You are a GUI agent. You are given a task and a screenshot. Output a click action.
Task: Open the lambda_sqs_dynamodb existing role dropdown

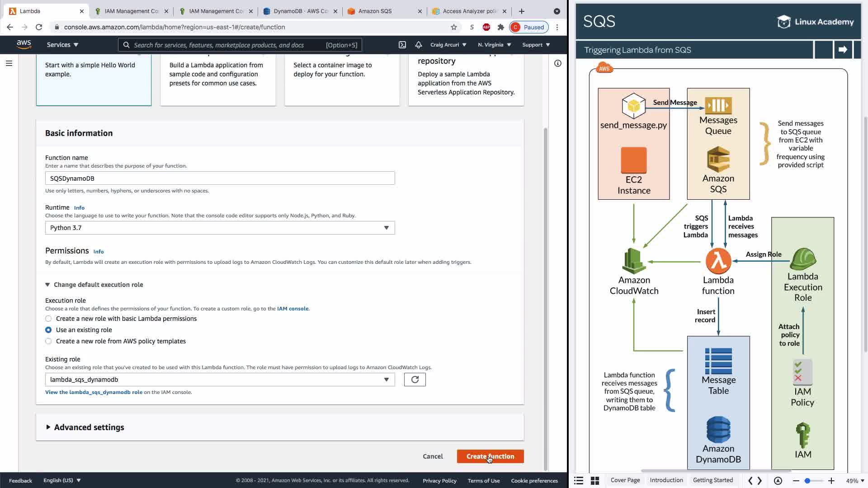(220, 380)
